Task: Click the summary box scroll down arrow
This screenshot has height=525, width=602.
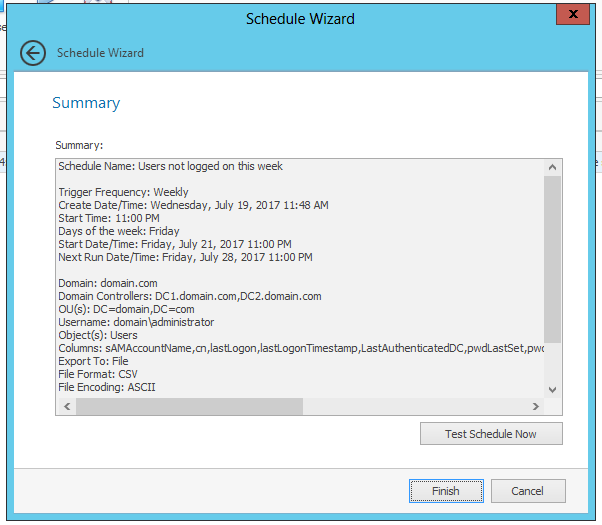Action: point(553,389)
